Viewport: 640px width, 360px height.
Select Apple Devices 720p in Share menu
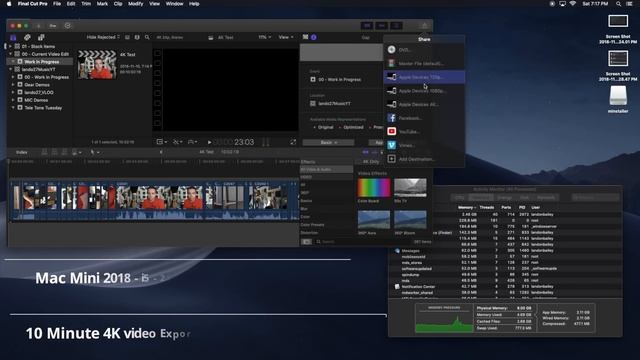click(x=424, y=77)
